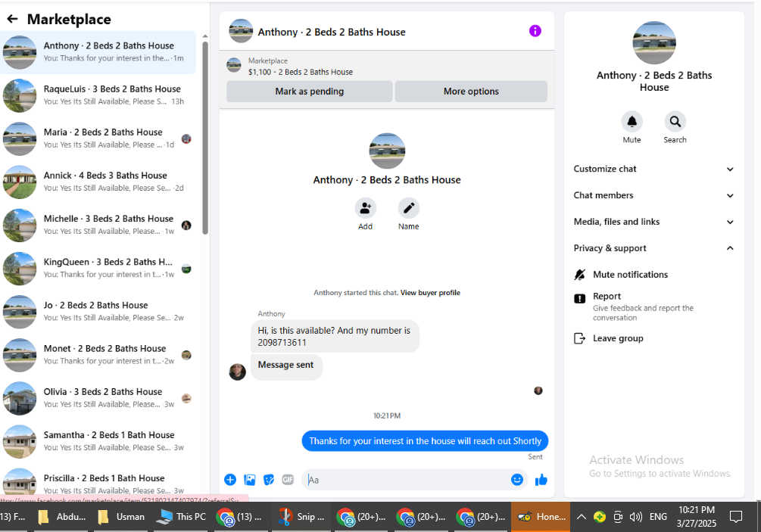Click Report conversation option
Image resolution: width=761 pixels, height=532 pixels.
653,306
